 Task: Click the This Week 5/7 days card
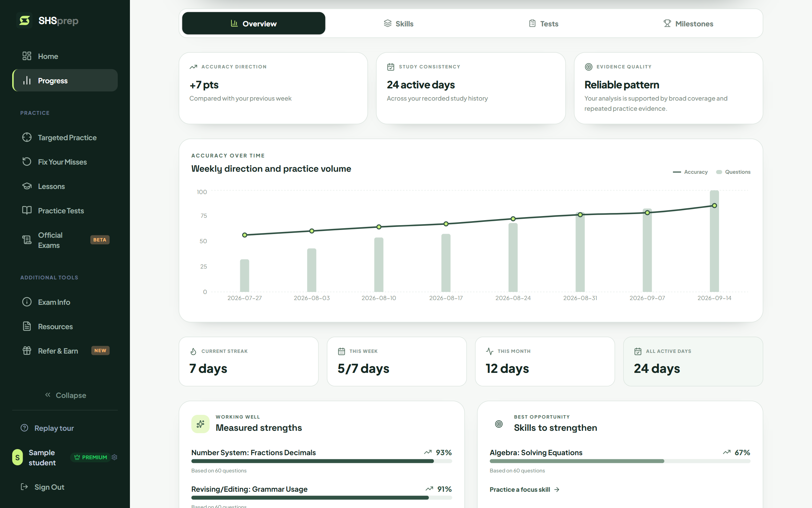pos(397,361)
